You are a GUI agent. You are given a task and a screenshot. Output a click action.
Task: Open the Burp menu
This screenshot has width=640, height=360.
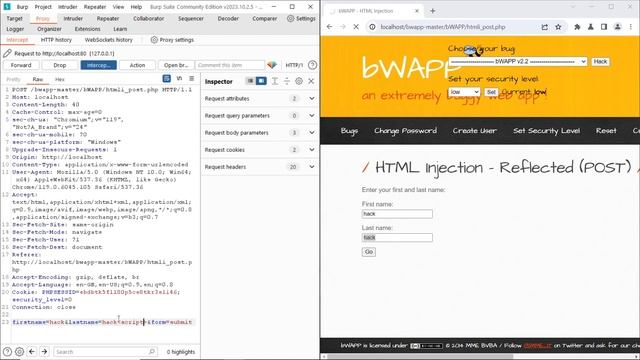tap(22, 7)
